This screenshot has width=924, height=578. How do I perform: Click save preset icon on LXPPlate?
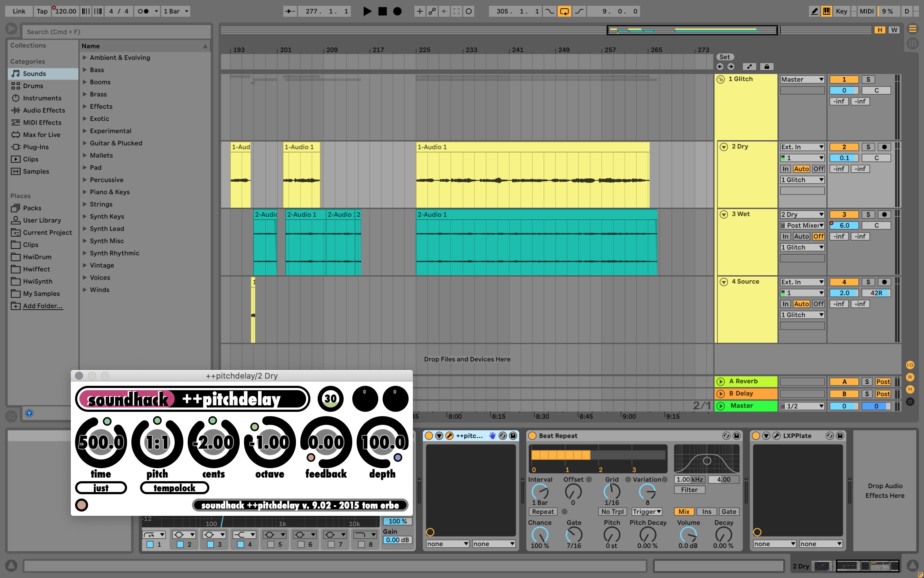coord(840,436)
